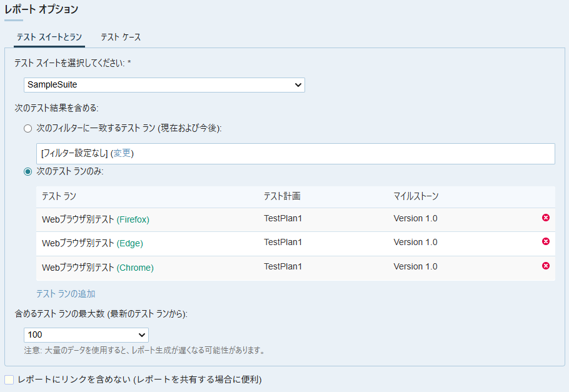Click the テスト ラン column header
The width and height of the screenshot is (569, 392).
(x=59, y=196)
